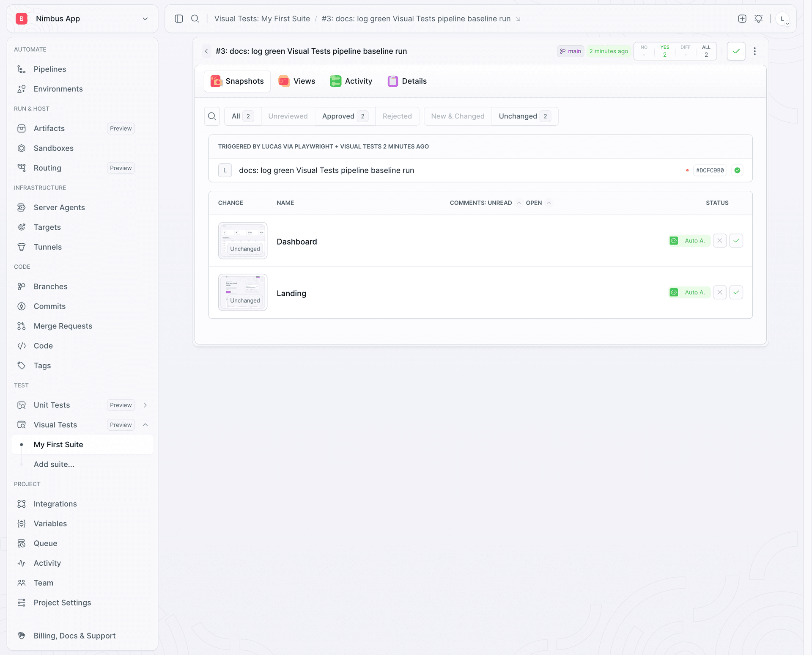The image size is (812, 655).
Task: Expand Unit Tests submenu
Action: click(x=145, y=405)
